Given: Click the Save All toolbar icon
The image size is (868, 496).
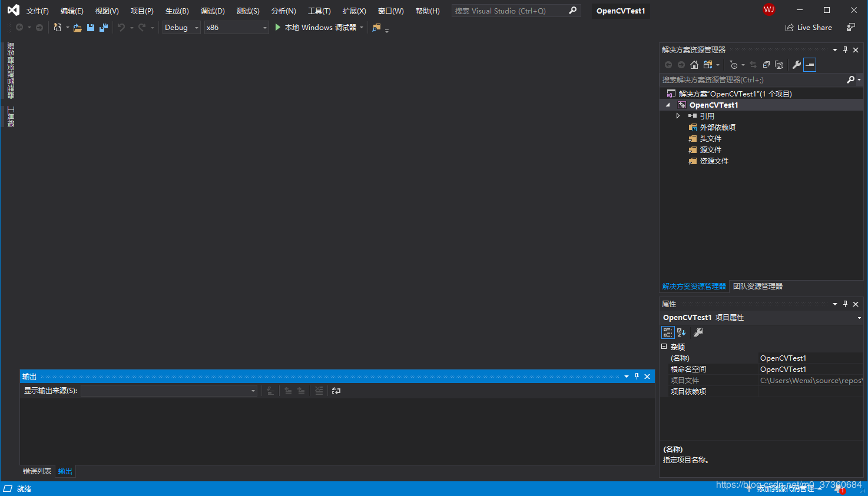Looking at the screenshot, I should (104, 28).
